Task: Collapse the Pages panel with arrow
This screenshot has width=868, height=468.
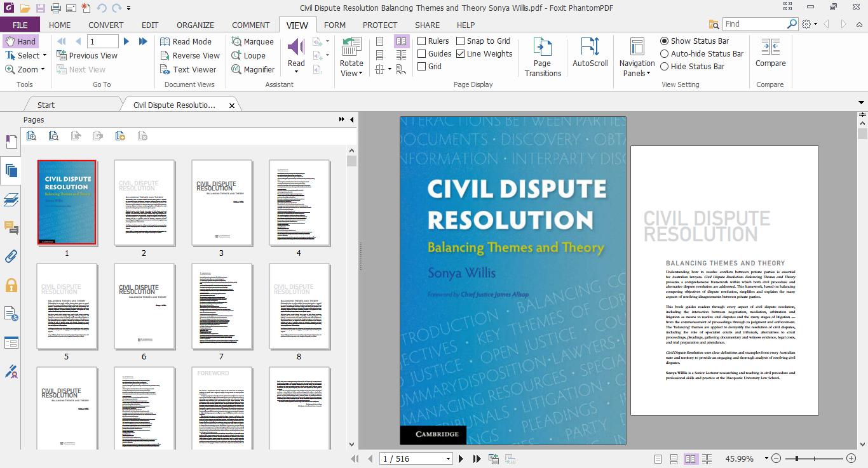Action: click(x=352, y=119)
